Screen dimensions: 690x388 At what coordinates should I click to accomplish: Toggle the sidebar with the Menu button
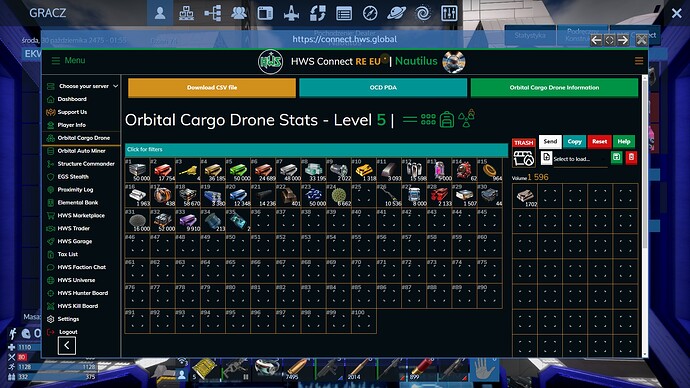pos(68,61)
